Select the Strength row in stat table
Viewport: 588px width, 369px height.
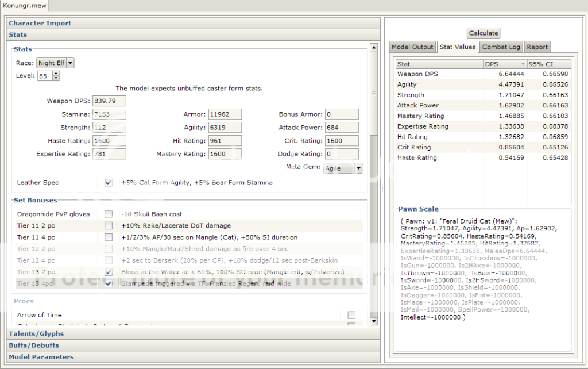(483, 95)
